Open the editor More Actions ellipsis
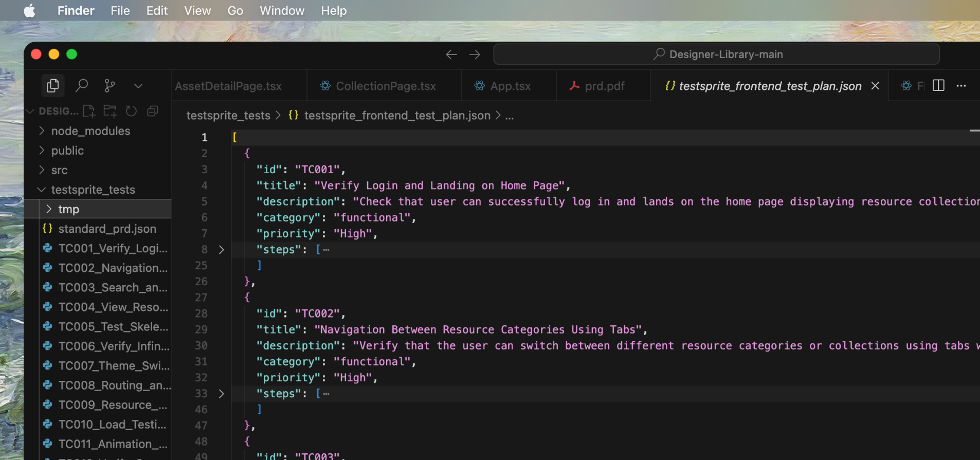Screen dimensions: 980x460 [961, 85]
